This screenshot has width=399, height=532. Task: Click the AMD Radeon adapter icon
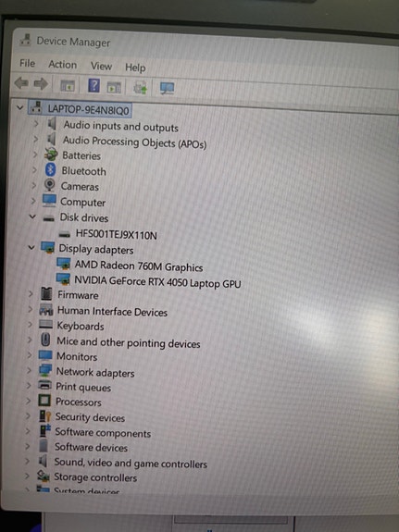tap(64, 264)
